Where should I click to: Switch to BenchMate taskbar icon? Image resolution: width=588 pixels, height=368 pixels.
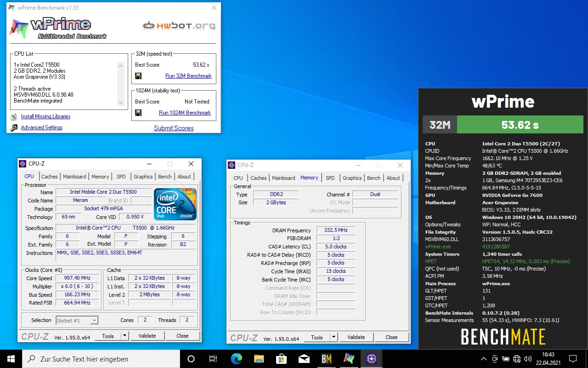(x=326, y=359)
